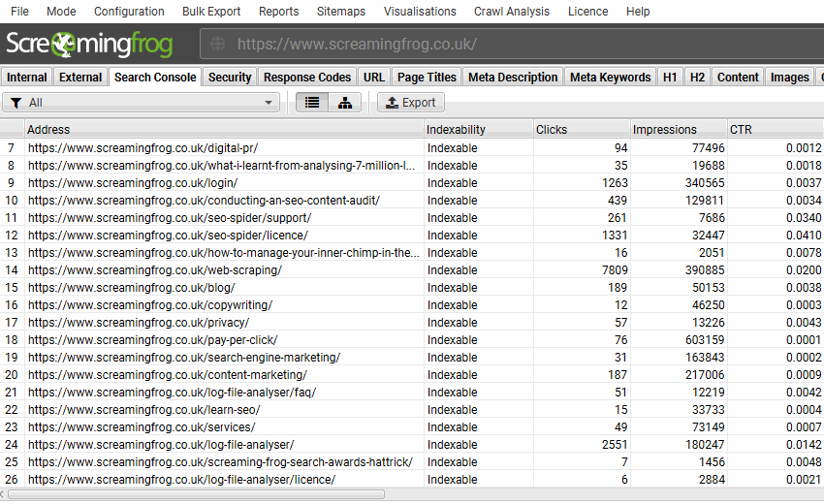Open the Sitemaps menu
The height and width of the screenshot is (504, 824).
(x=341, y=11)
